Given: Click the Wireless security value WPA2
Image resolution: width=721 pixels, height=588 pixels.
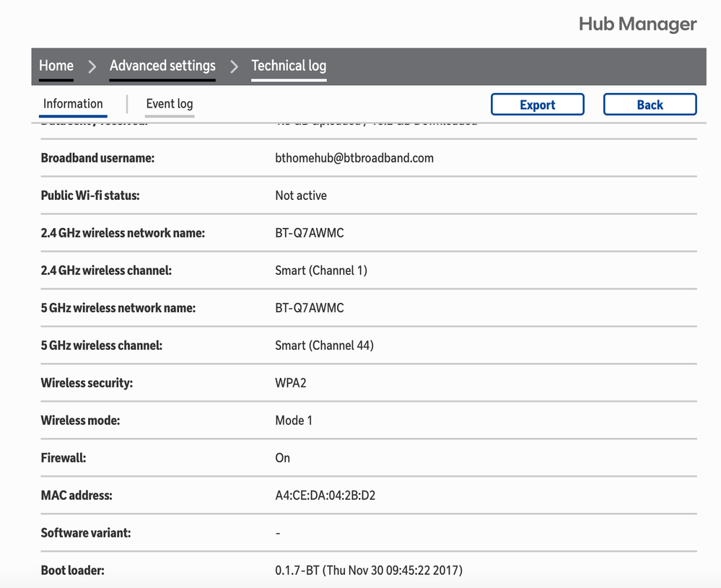Looking at the screenshot, I should 290,382.
